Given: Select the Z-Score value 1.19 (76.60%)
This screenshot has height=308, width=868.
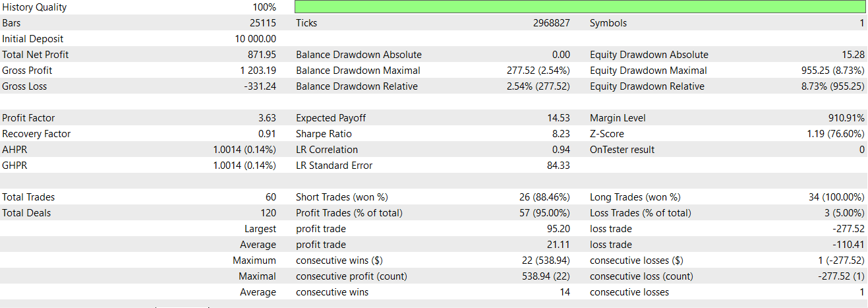Looking at the screenshot, I should click(834, 134).
